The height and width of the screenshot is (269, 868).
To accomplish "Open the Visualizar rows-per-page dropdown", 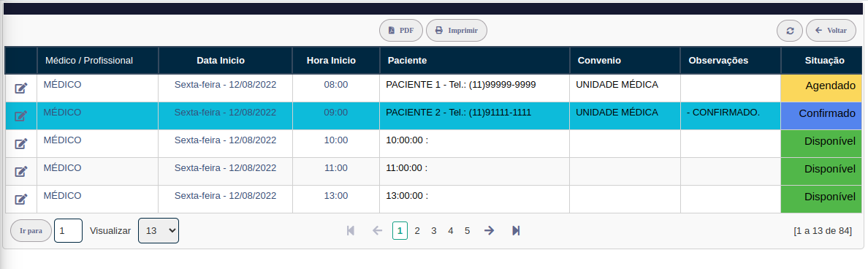I will point(159,231).
